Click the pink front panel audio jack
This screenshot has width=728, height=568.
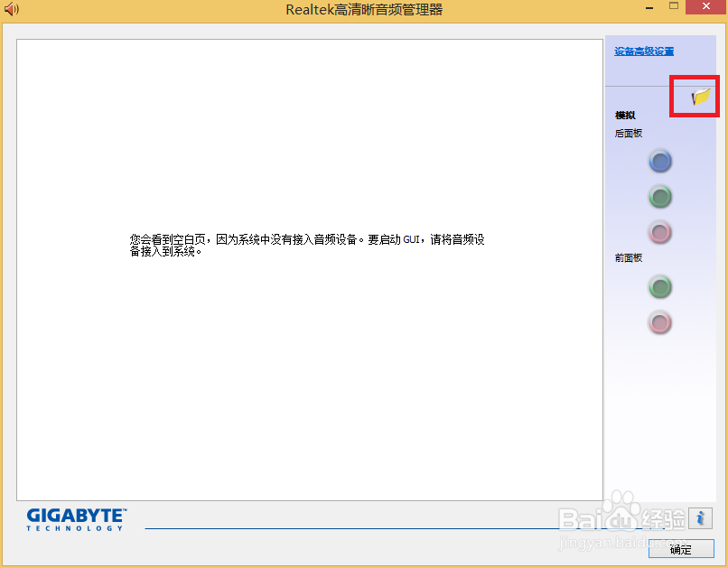(659, 322)
